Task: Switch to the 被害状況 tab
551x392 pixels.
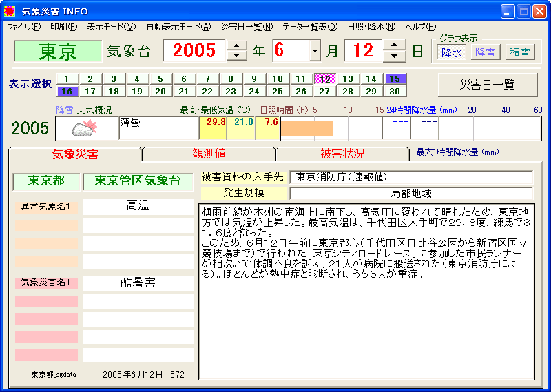Action: point(342,154)
